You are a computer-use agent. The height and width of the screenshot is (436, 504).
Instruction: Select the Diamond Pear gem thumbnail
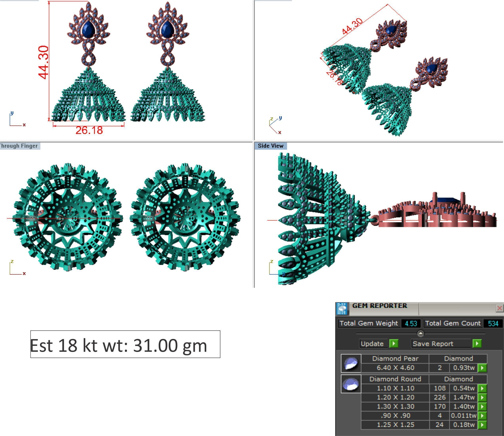pos(351,363)
